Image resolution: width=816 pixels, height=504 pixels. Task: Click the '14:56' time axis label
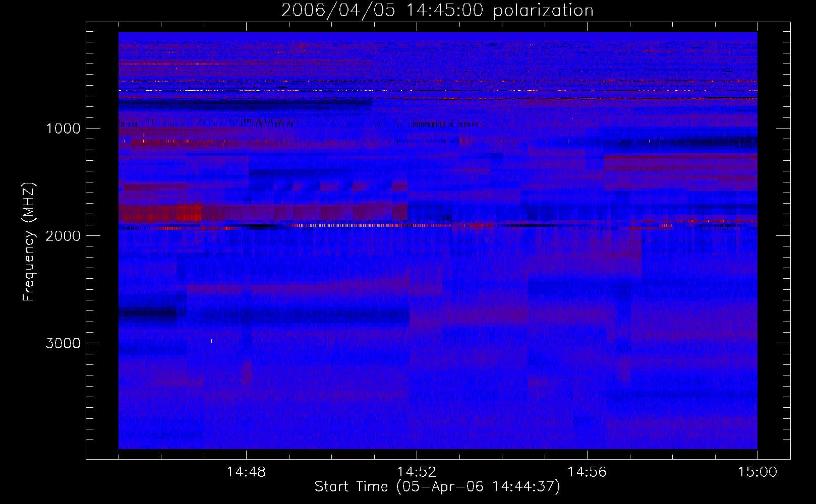pyautogui.click(x=587, y=472)
